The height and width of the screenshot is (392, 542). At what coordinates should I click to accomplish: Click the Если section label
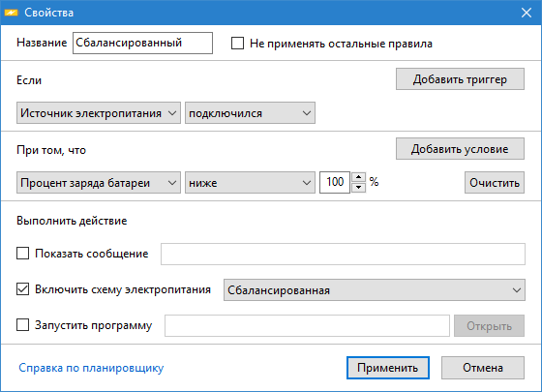pos(29,80)
